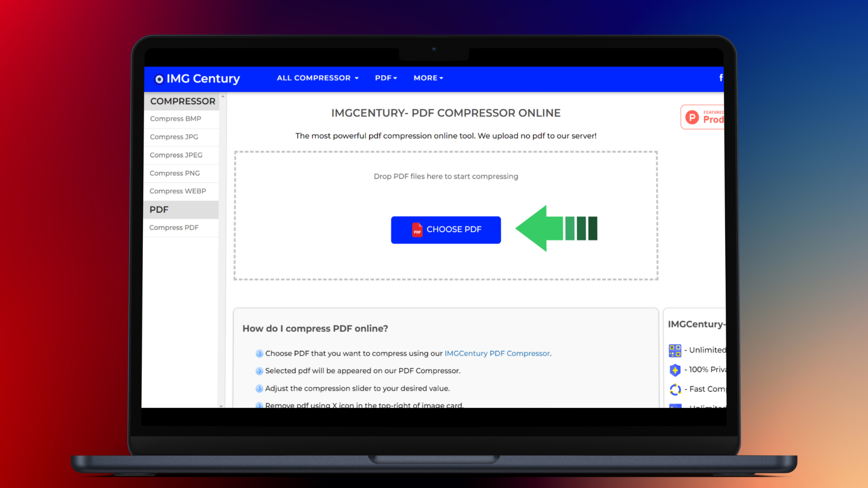Open Compress BMP in sidebar

pos(181,119)
